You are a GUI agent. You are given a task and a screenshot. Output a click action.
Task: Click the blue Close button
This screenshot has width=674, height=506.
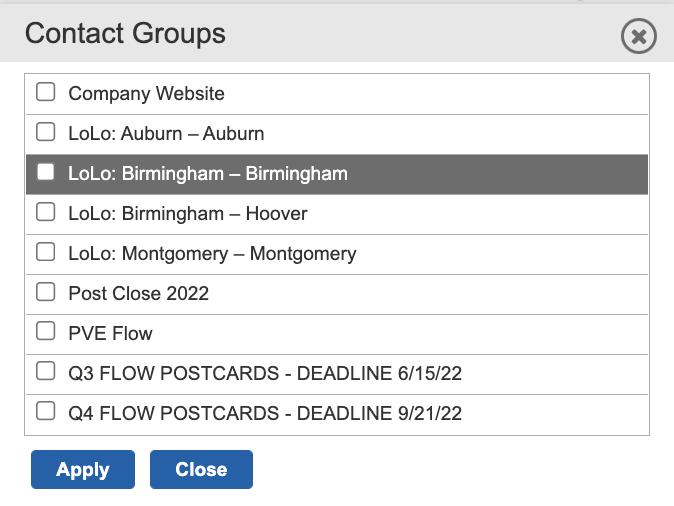[x=201, y=469]
